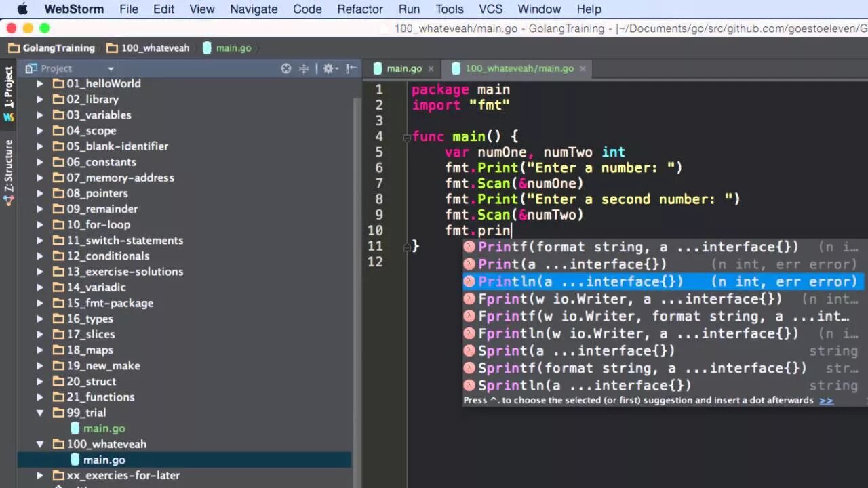Select the 21_functions folder

tap(100, 397)
